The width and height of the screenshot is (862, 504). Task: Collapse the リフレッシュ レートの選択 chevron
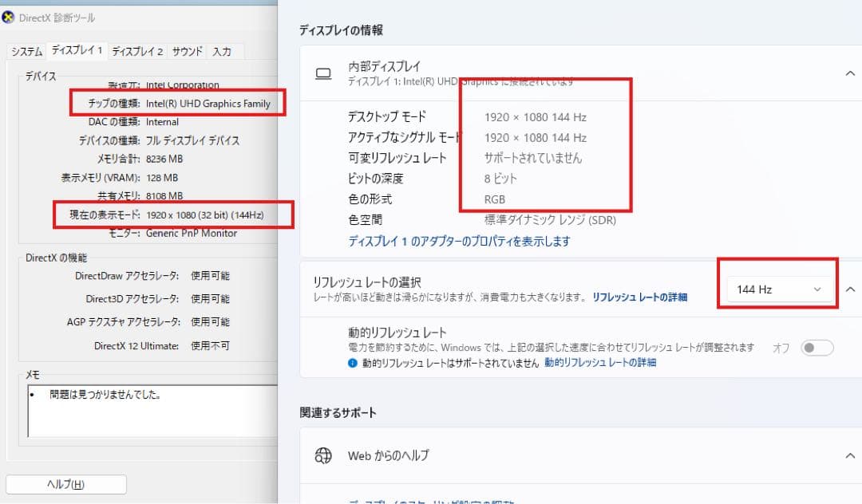coord(849,289)
